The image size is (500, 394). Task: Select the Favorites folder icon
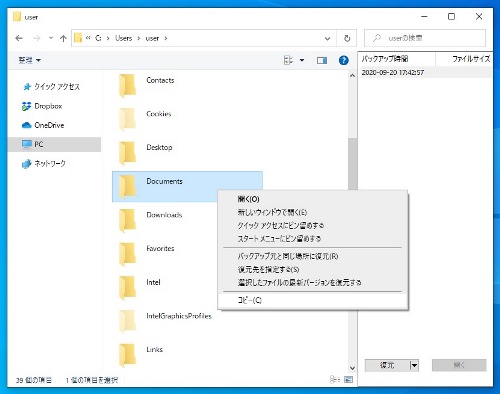[x=128, y=254]
